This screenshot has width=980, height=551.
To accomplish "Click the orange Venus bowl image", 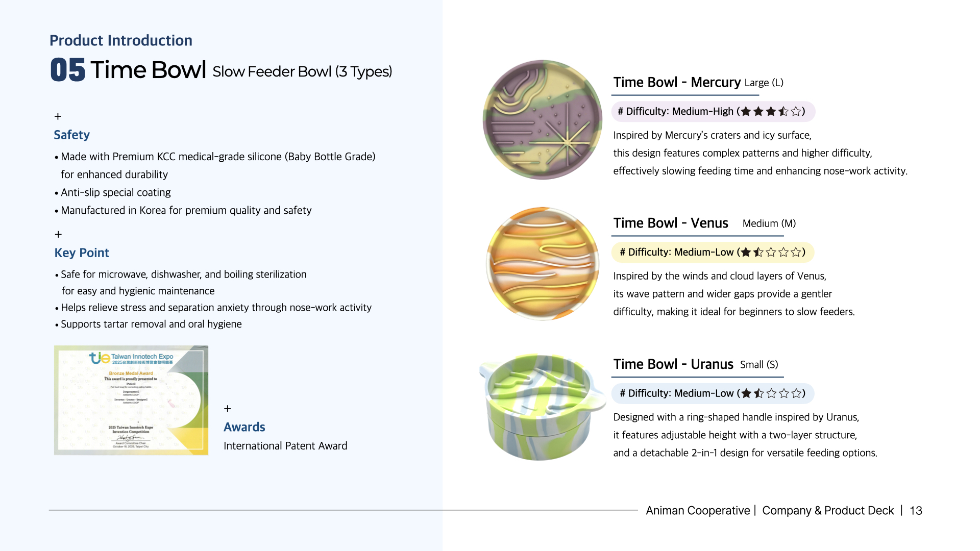I will point(542,264).
